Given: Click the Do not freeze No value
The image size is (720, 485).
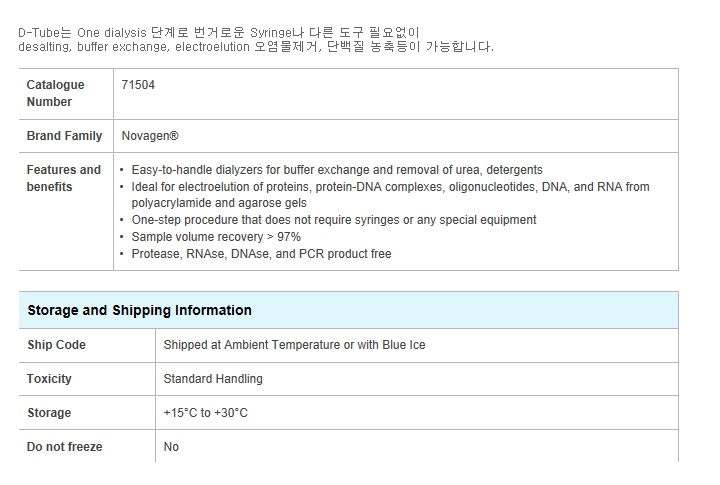Looking at the screenshot, I should 171,447.
